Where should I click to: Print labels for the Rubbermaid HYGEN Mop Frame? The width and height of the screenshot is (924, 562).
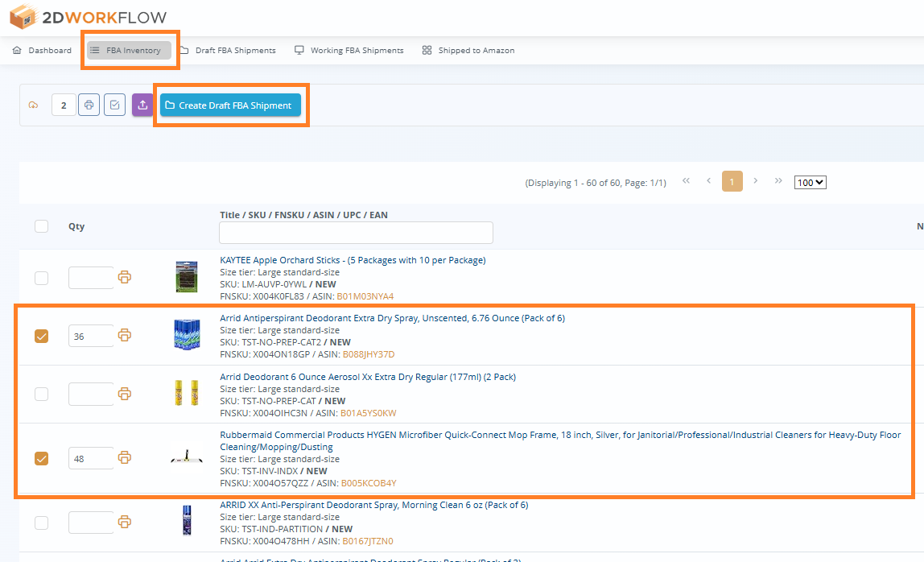tap(125, 457)
